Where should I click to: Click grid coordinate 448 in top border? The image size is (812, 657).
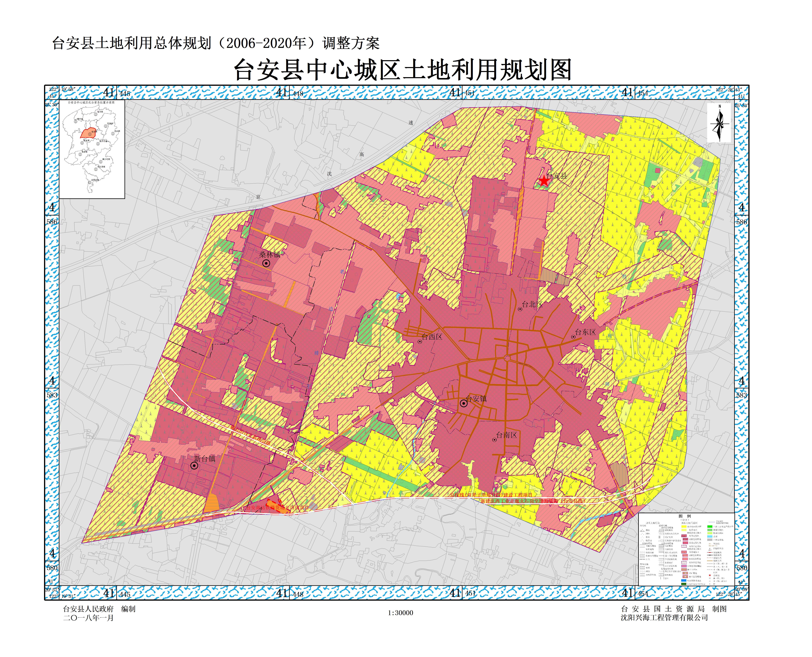point(298,94)
